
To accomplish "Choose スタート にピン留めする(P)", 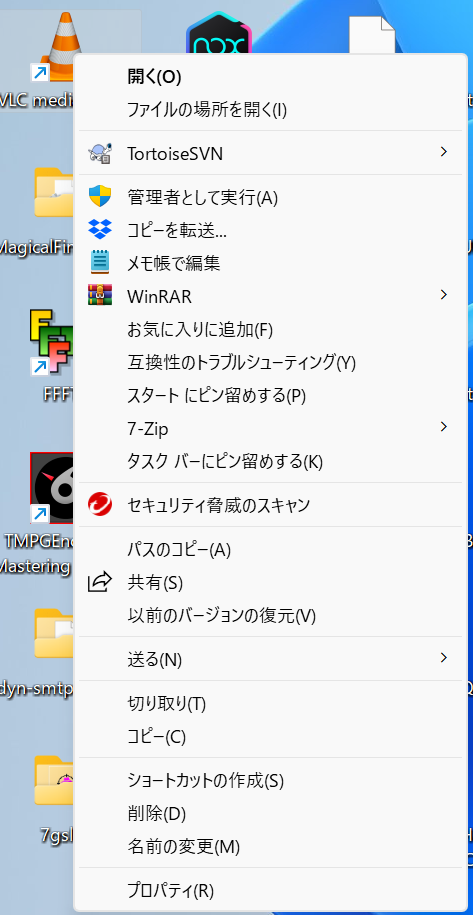I will click(x=273, y=396).
